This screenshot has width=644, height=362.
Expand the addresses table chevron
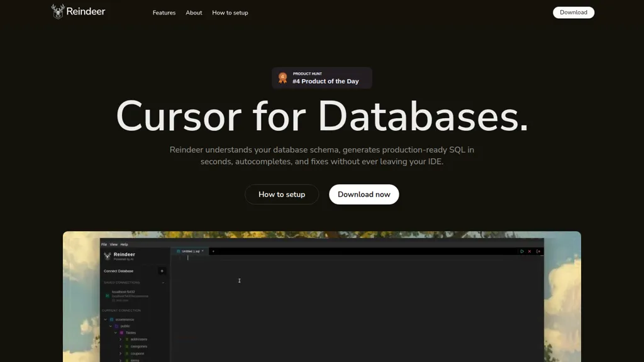[120, 339]
